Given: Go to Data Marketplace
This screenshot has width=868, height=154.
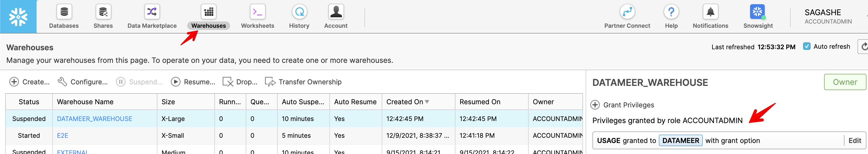Looking at the screenshot, I should [152, 16].
